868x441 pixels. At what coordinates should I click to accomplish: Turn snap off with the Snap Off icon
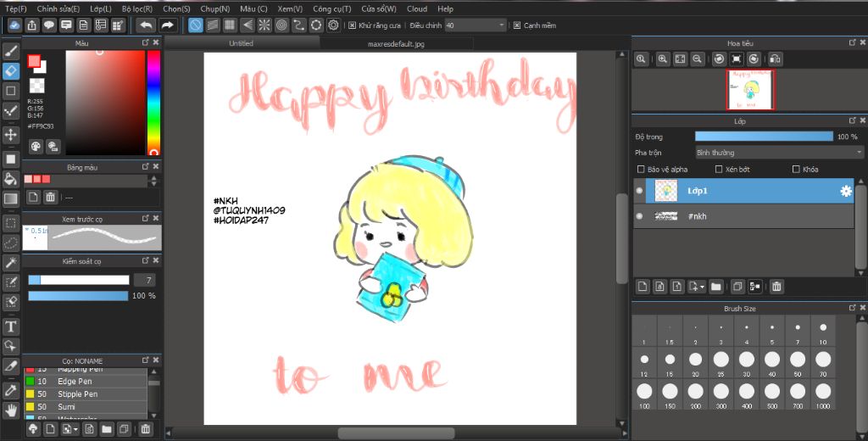tap(196, 25)
